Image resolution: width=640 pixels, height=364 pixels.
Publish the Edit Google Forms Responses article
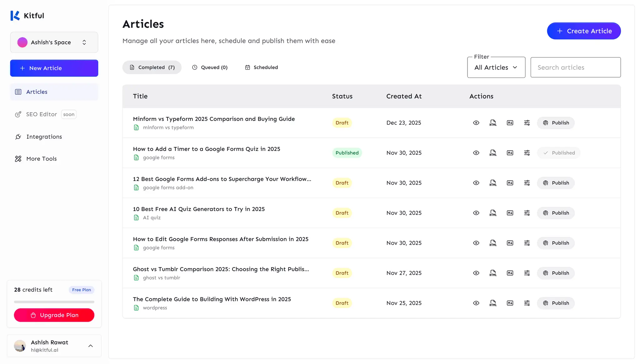(x=556, y=243)
